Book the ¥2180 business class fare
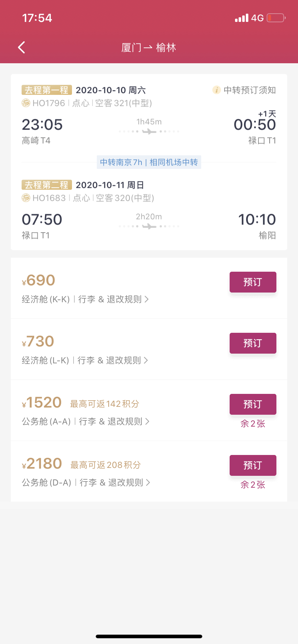 coord(253,465)
